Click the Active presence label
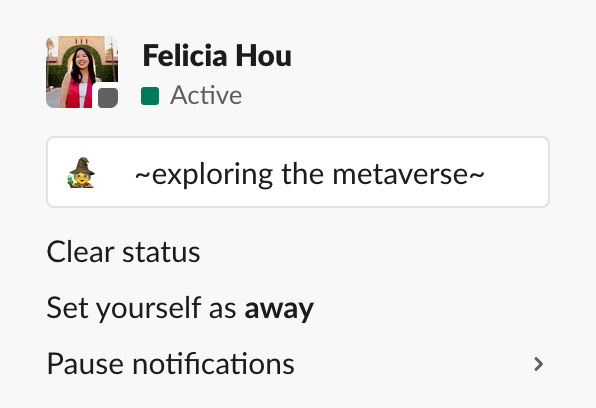The image size is (596, 408). pos(206,95)
